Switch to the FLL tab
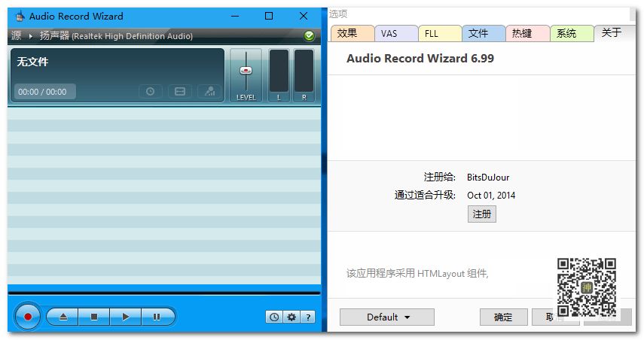The image size is (644, 340). pyautogui.click(x=441, y=33)
